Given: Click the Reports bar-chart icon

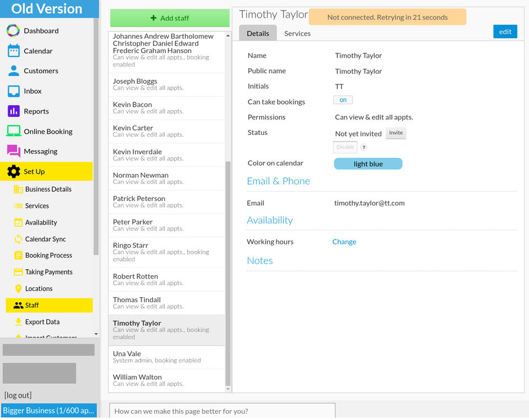Looking at the screenshot, I should coord(13,111).
